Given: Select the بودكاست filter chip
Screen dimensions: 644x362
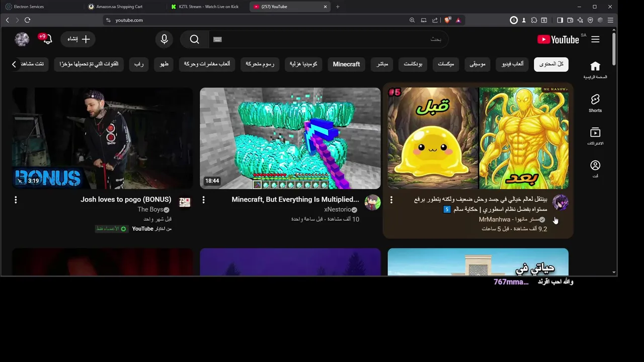Looking at the screenshot, I should (x=413, y=64).
